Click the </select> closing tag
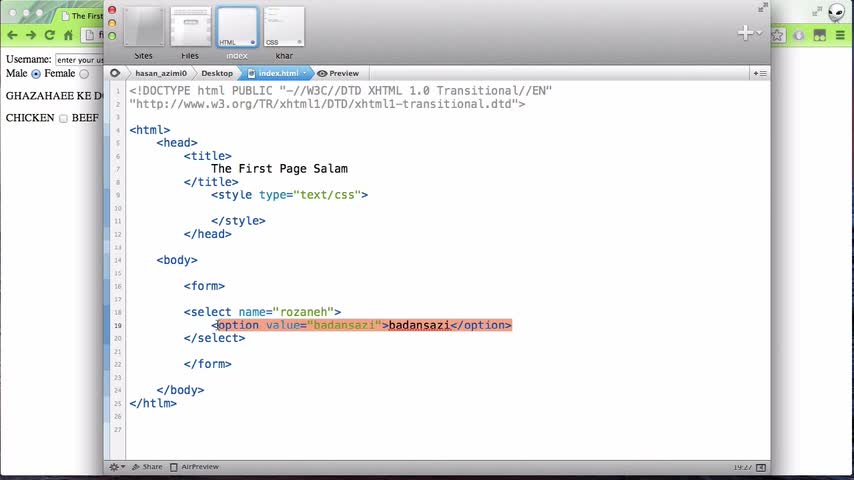 [215, 338]
